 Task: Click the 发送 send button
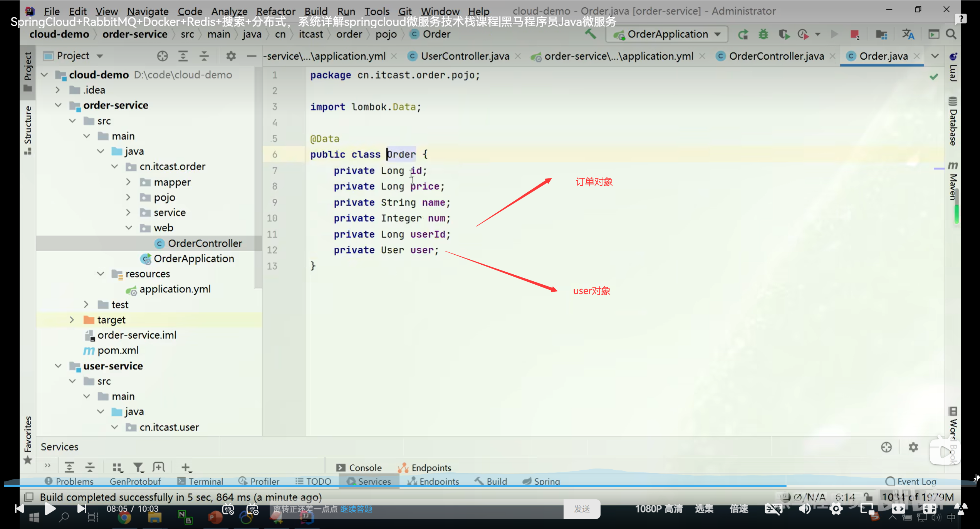point(582,509)
